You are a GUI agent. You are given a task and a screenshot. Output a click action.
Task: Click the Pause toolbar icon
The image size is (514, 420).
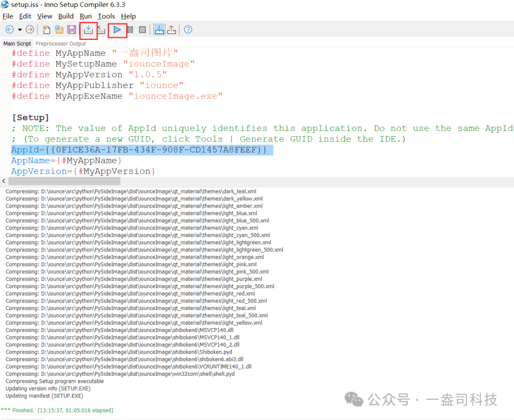pyautogui.click(x=130, y=30)
